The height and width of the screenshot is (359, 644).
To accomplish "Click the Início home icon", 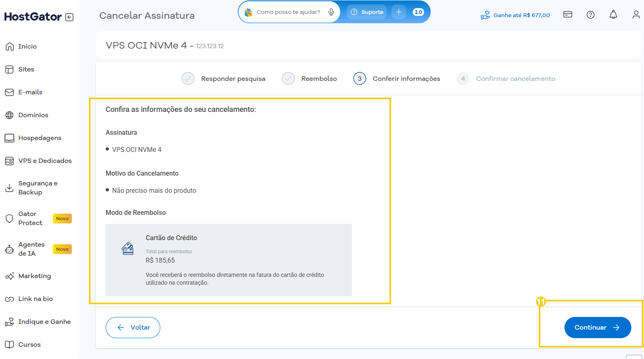I will click(9, 47).
